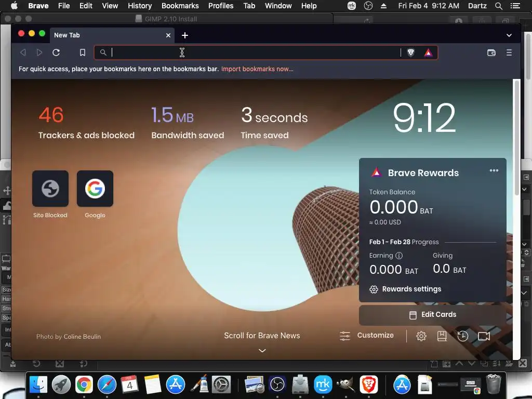Switch to GIMP from the Dock

(345, 384)
